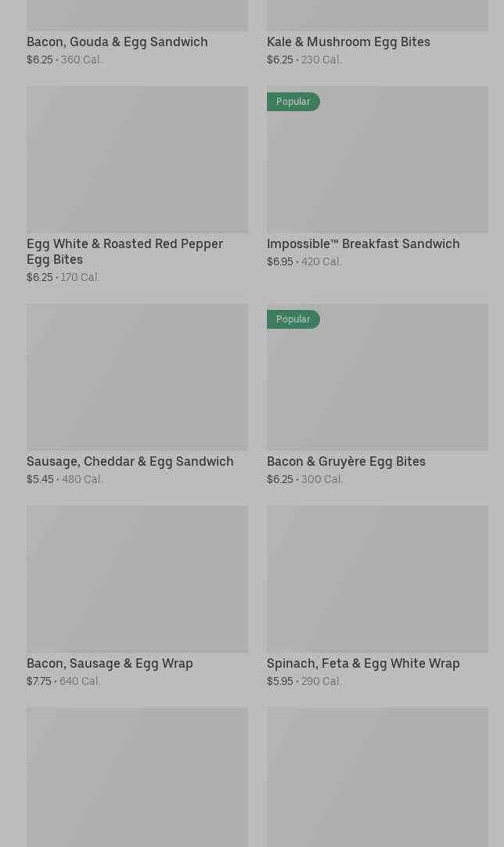The image size is (504, 847).
Task: Click the $5.95 price of Spinach Feta wrap
Action: pyautogui.click(x=280, y=681)
